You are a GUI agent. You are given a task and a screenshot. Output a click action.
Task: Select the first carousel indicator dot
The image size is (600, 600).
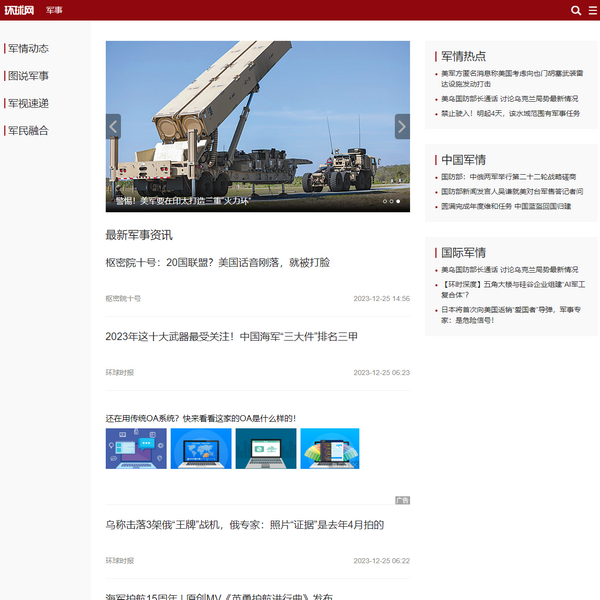[385, 201]
